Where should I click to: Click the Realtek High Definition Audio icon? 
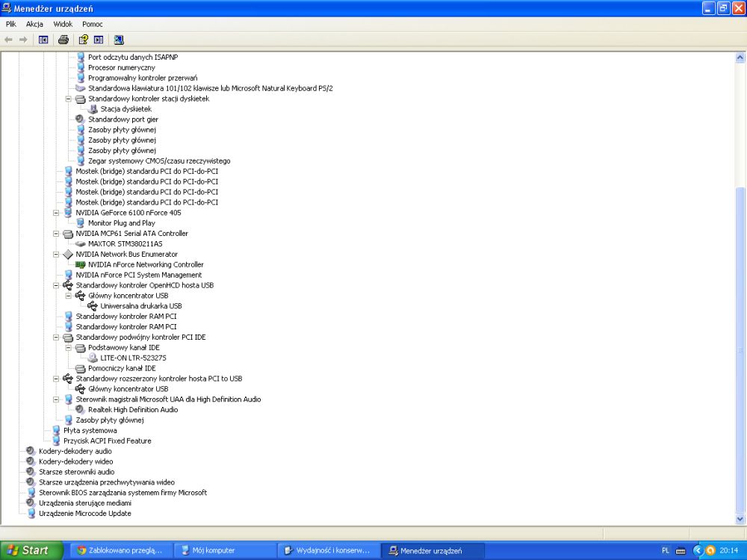pos(80,410)
